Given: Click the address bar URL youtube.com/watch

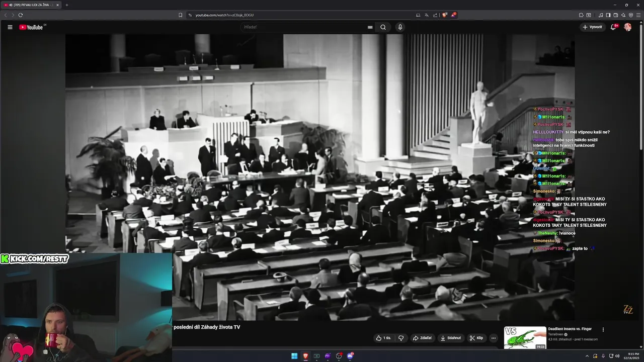Looking at the screenshot, I should click(x=224, y=15).
